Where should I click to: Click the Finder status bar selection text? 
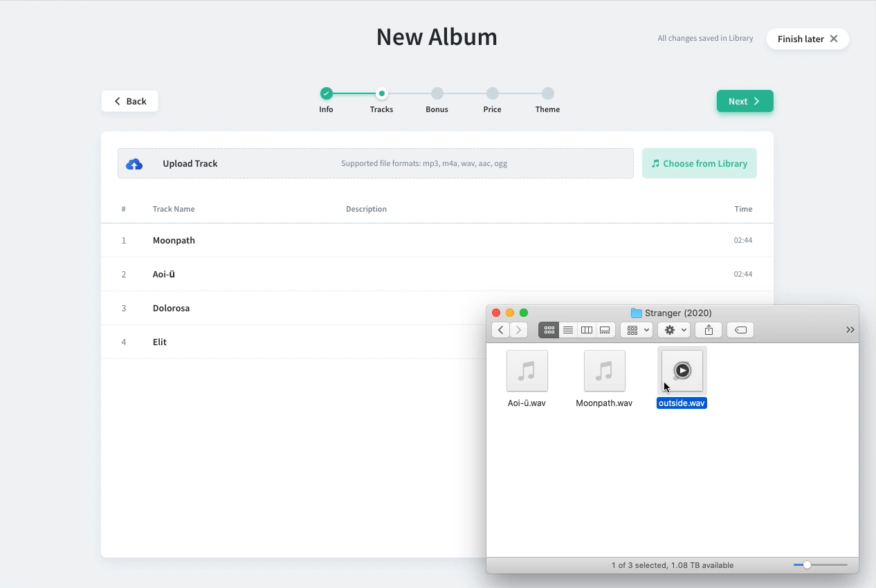tap(673, 565)
